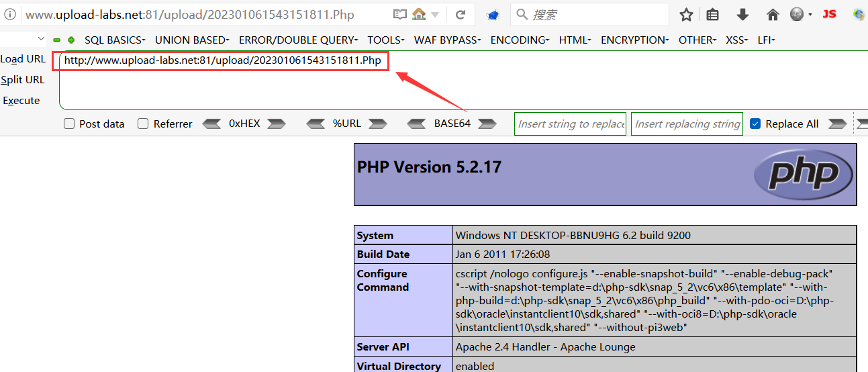
Task: Click the Execute button
Action: click(x=21, y=101)
